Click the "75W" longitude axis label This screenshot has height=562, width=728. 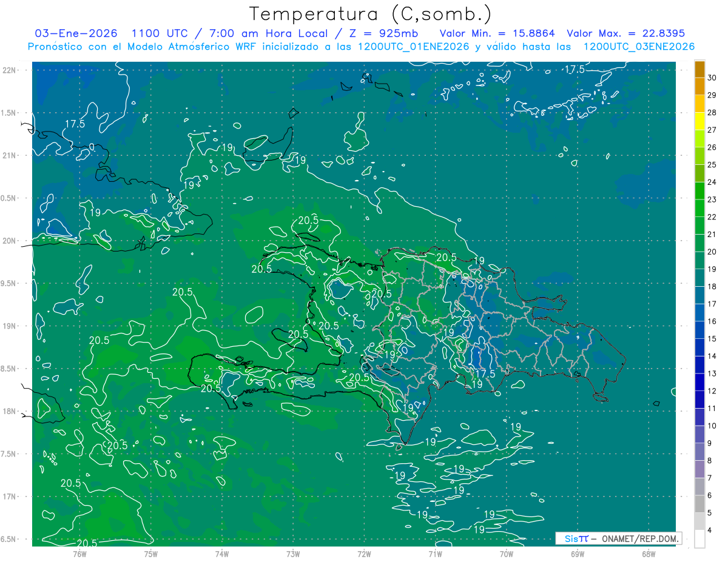click(x=151, y=554)
